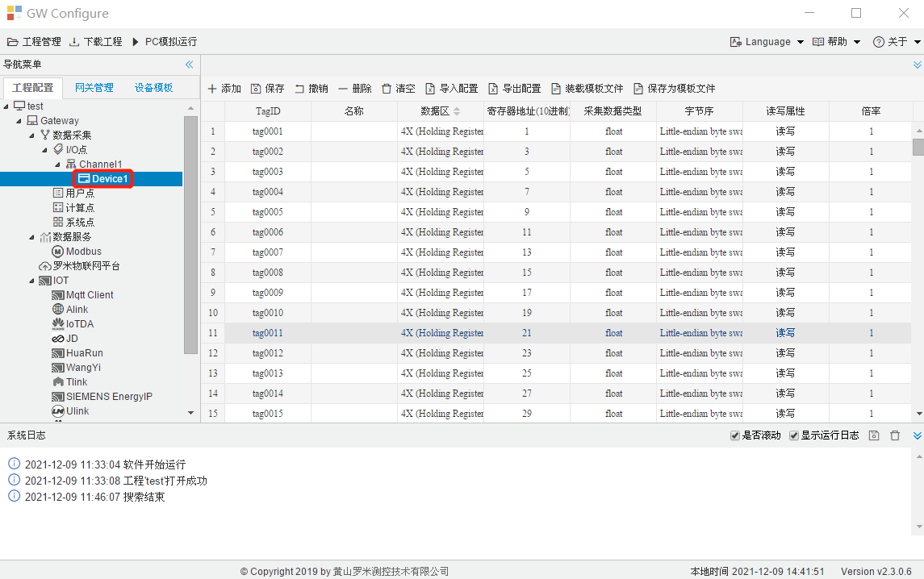Select Modbus in the tree

click(77, 252)
